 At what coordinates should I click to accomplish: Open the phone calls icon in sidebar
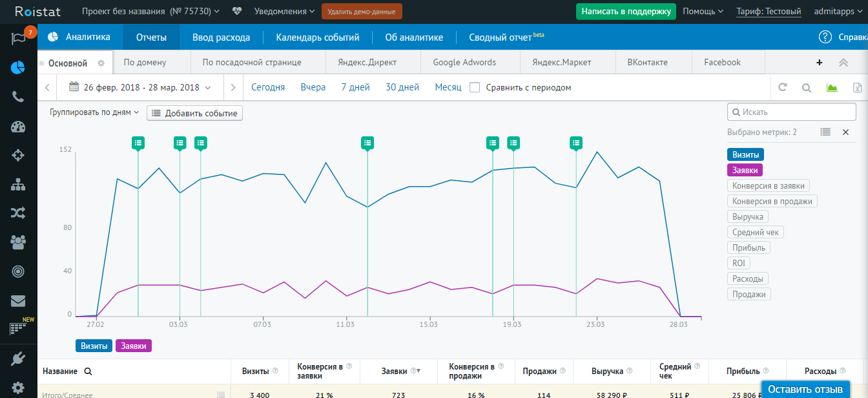tap(18, 97)
